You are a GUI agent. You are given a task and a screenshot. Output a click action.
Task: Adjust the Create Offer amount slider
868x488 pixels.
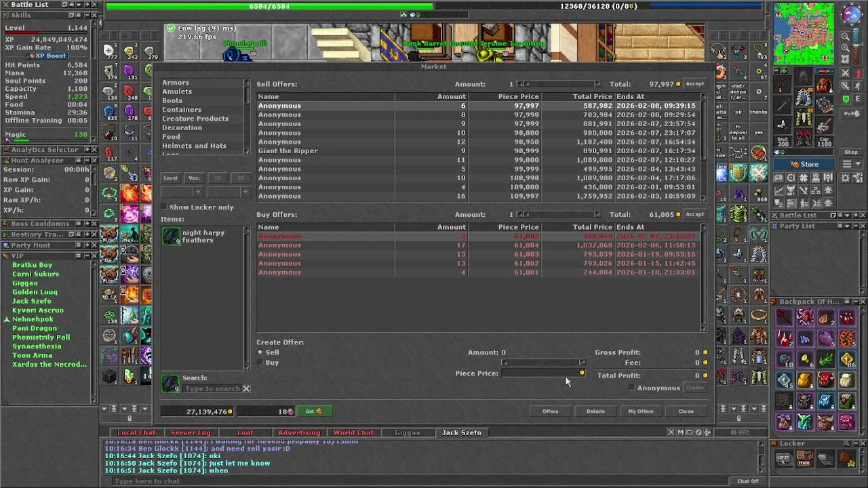point(542,363)
